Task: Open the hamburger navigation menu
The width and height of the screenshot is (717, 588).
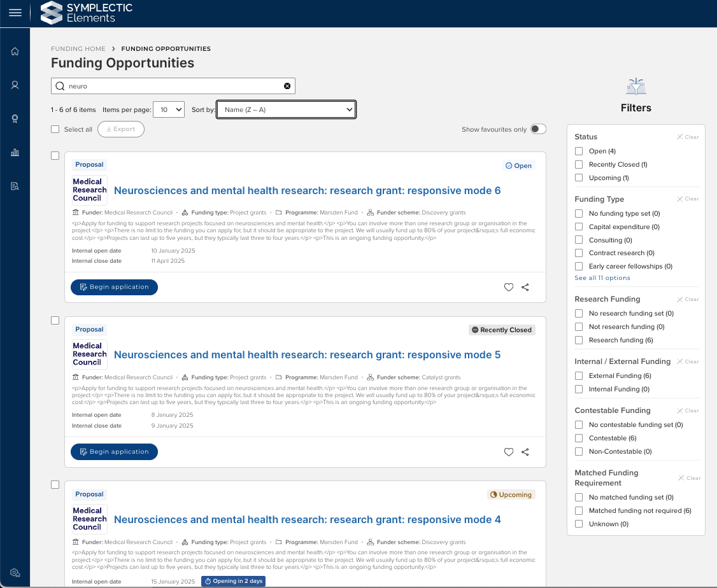Action: pyautogui.click(x=15, y=13)
